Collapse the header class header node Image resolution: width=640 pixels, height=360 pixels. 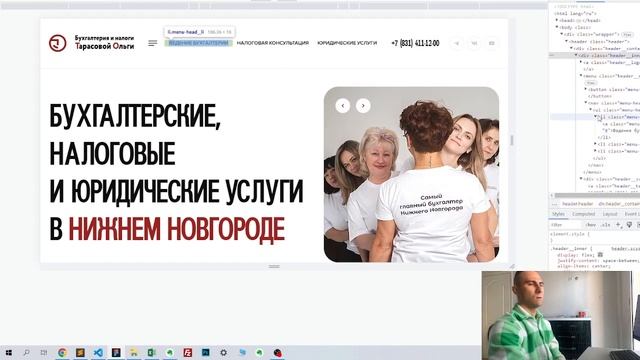click(x=567, y=41)
